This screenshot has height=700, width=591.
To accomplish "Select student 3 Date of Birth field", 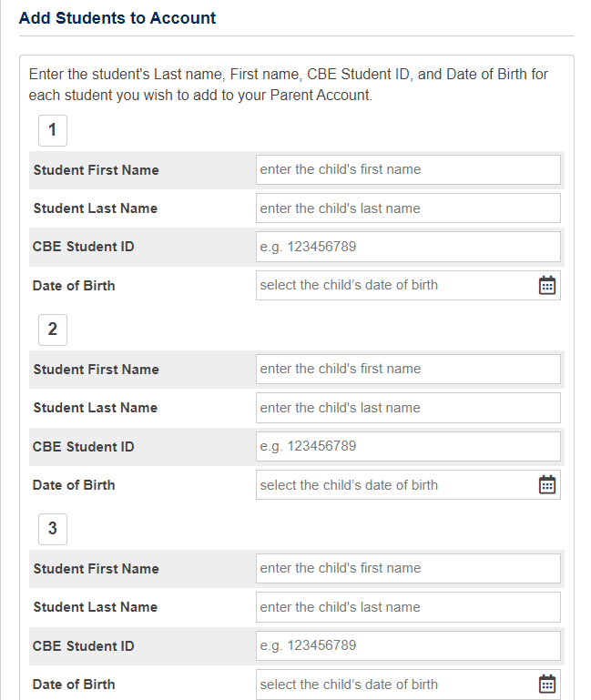I will (393, 685).
